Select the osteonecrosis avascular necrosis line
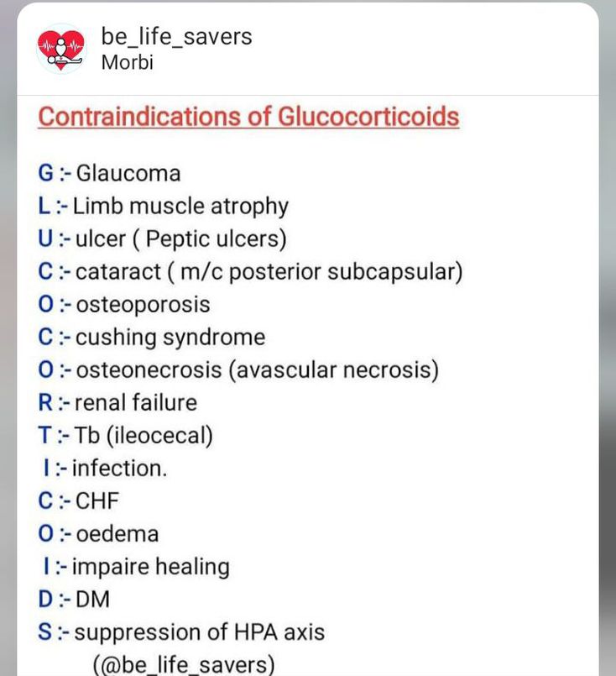Image resolution: width=616 pixels, height=676 pixels. 238,369
